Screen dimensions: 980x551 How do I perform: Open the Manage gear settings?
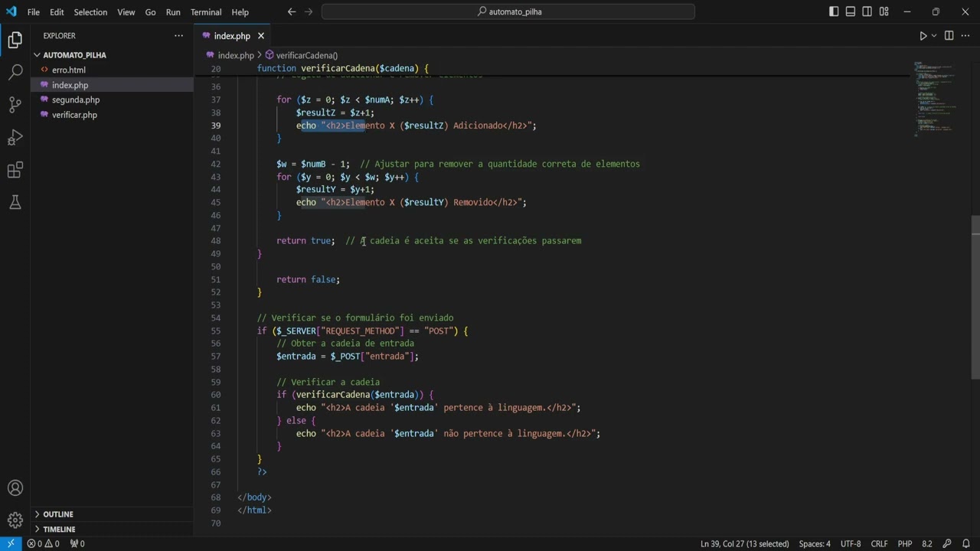pyautogui.click(x=15, y=520)
